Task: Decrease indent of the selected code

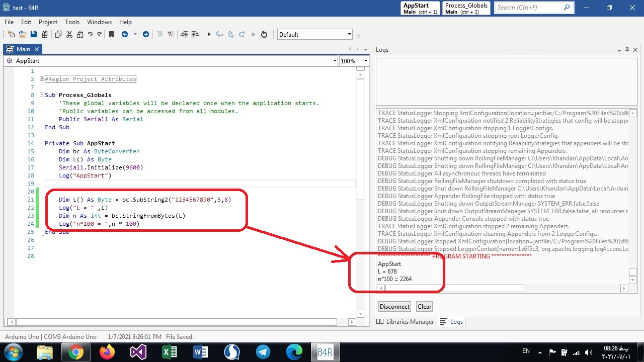Action: click(184, 34)
